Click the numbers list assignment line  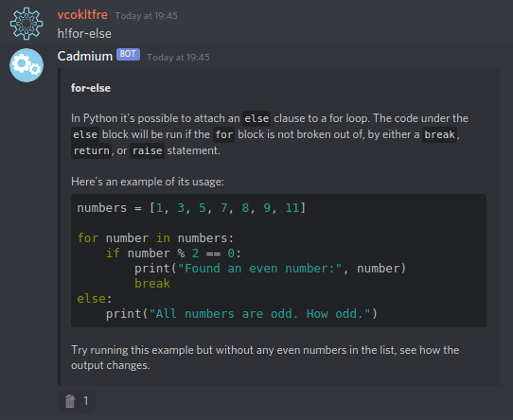point(191,208)
